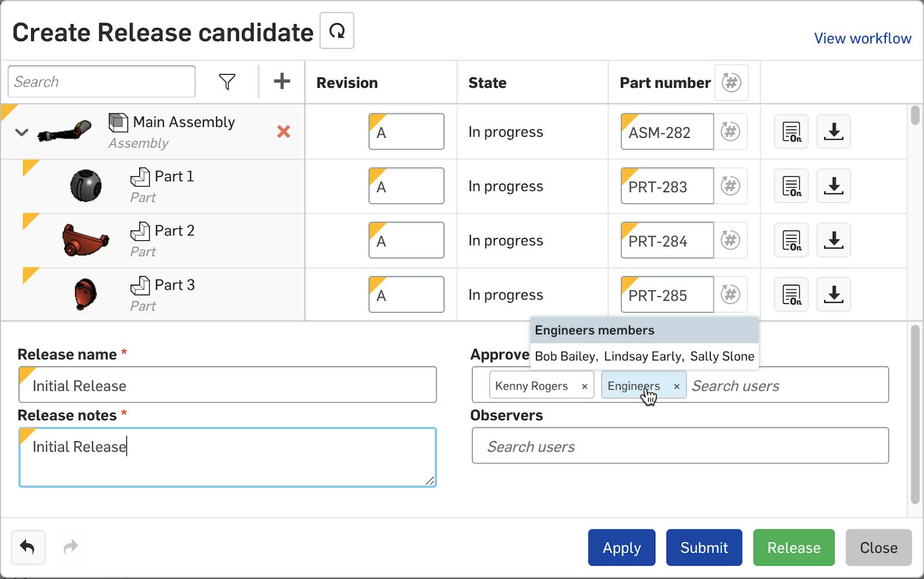Open the filter icon next to Search
924x579 pixels.
coord(227,82)
